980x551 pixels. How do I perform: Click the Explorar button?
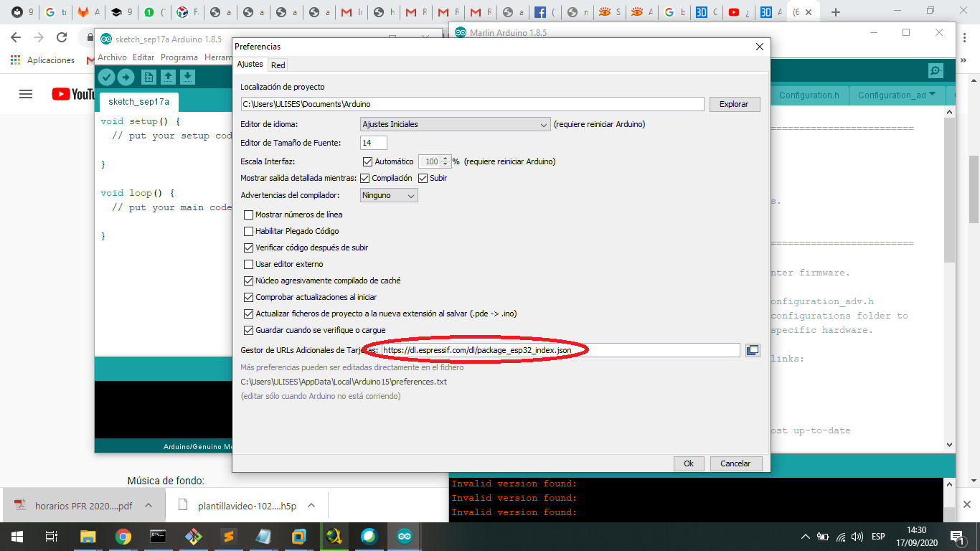click(x=734, y=104)
